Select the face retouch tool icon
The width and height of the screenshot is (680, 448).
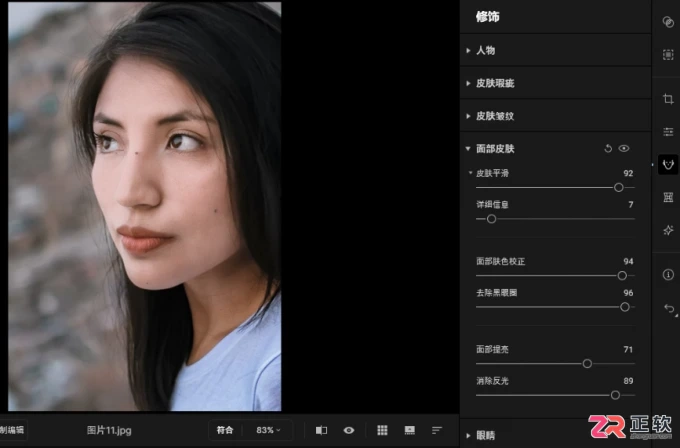668,164
